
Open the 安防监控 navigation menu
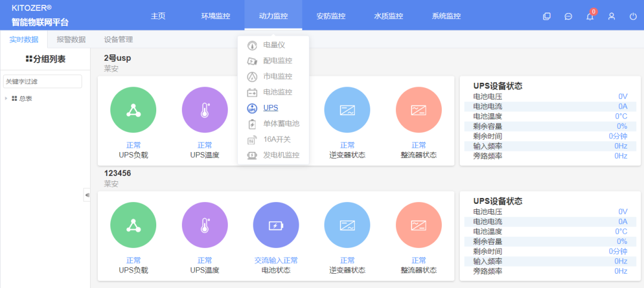[x=331, y=16]
